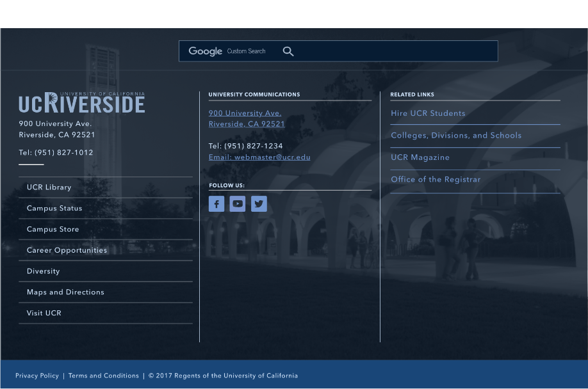Open the UCR Library link
Viewport: 588px width, 389px height.
[x=49, y=187]
